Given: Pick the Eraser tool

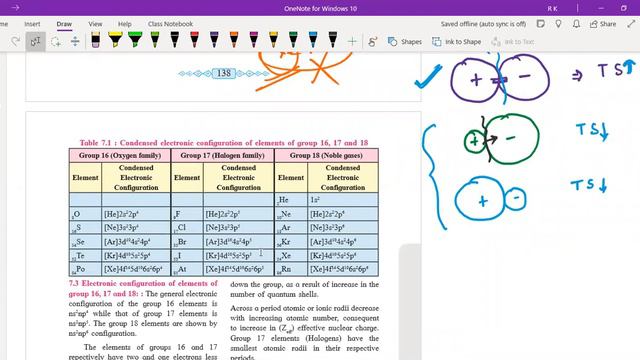Looking at the screenshot, I should 96,40.
